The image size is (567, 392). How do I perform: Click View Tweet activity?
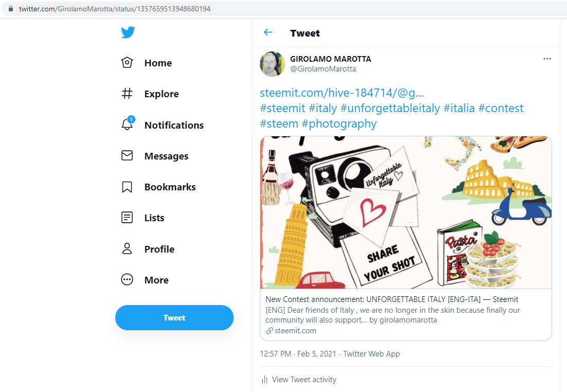304,380
